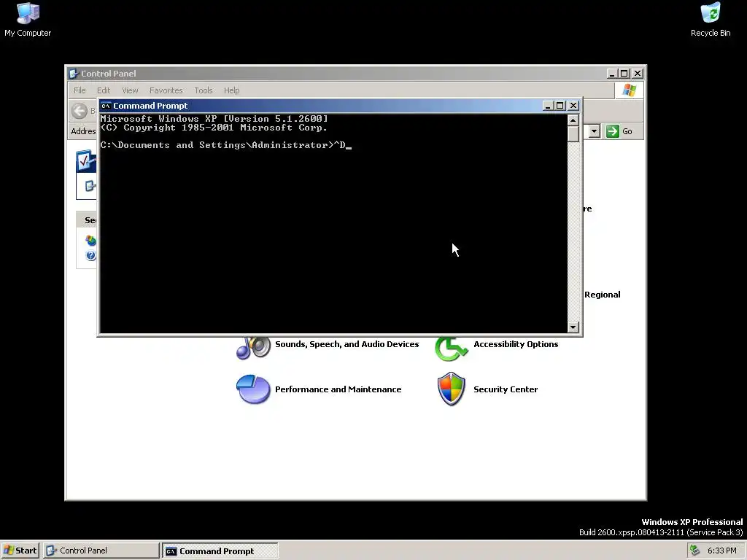
Task: Open the Tools menu in Control Panel
Action: click(x=203, y=90)
